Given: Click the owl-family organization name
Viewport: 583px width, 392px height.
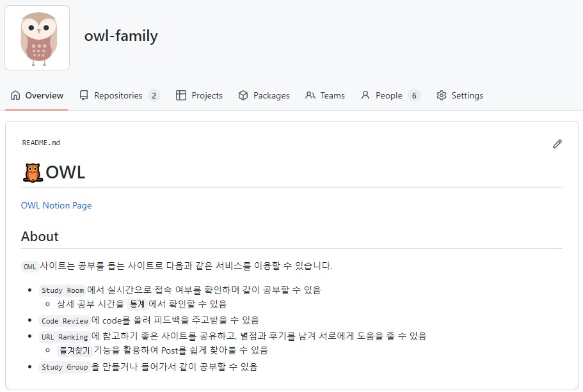Looking at the screenshot, I should coord(121,36).
